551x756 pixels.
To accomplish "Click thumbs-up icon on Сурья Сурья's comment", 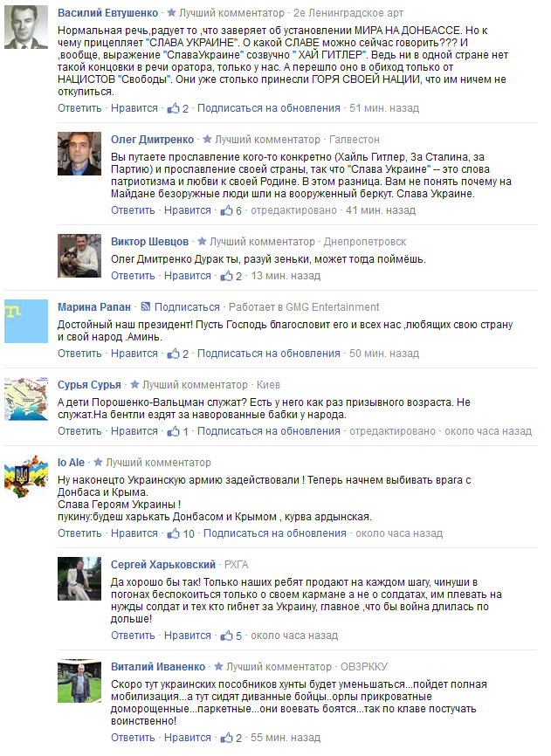I will (x=173, y=431).
